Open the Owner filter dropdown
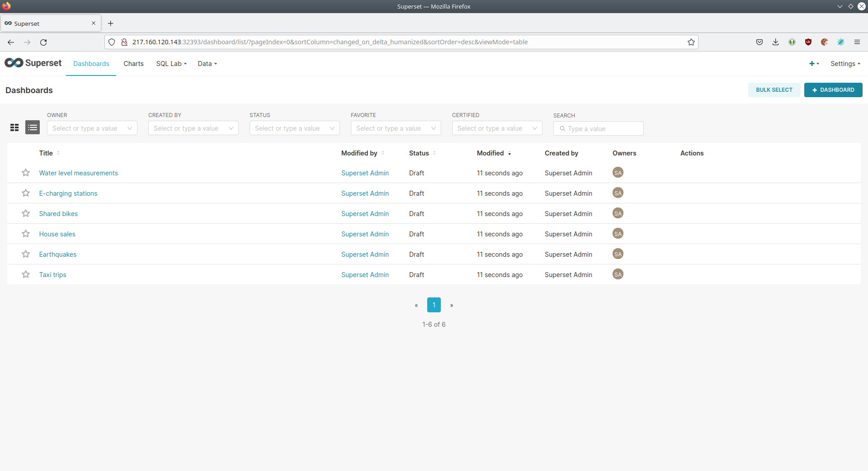 (92, 128)
